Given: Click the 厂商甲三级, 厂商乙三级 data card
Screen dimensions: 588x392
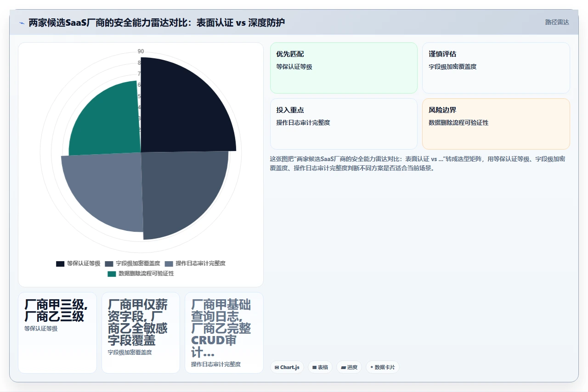Looking at the screenshot, I should (x=57, y=333).
